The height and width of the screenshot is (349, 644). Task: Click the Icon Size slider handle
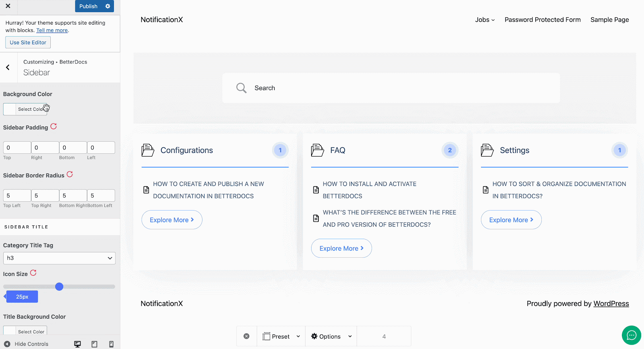(x=59, y=287)
